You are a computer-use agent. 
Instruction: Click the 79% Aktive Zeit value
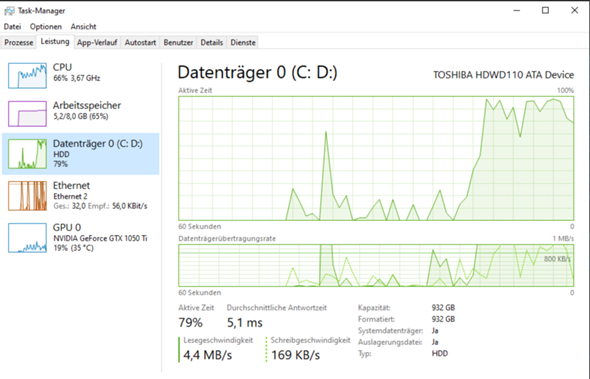tap(190, 323)
